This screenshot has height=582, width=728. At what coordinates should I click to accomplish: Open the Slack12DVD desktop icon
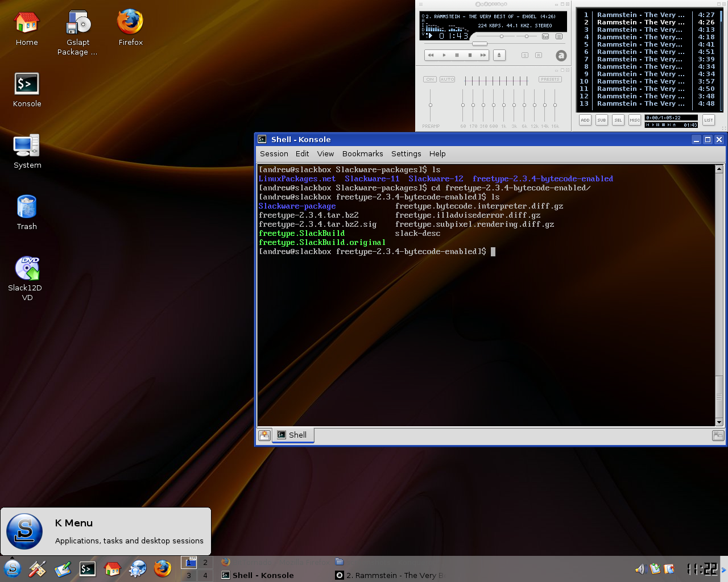27,278
